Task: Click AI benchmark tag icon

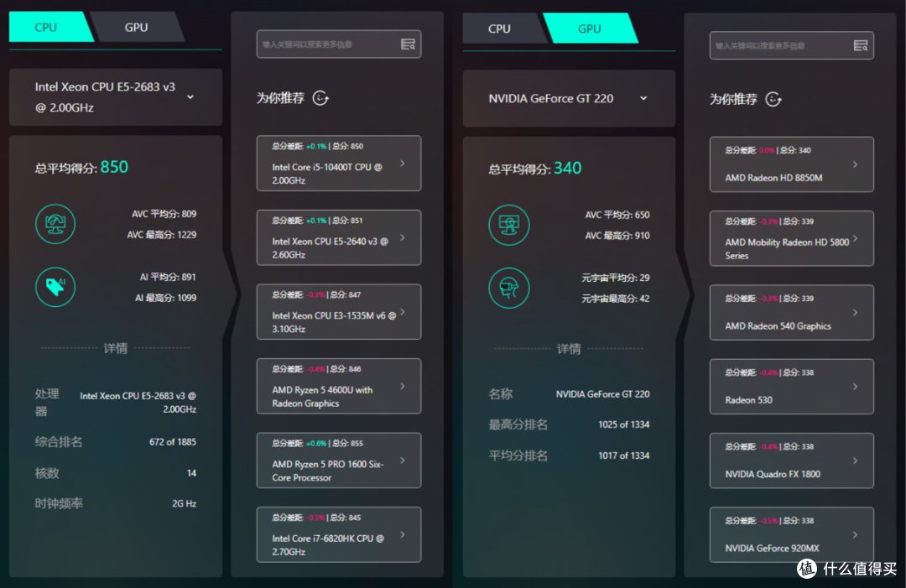Action: point(55,287)
